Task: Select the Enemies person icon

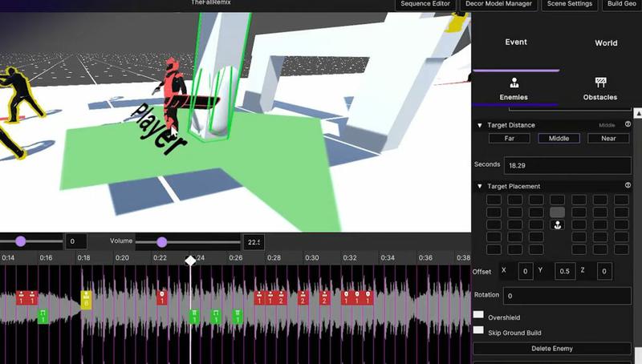Action: click(514, 83)
